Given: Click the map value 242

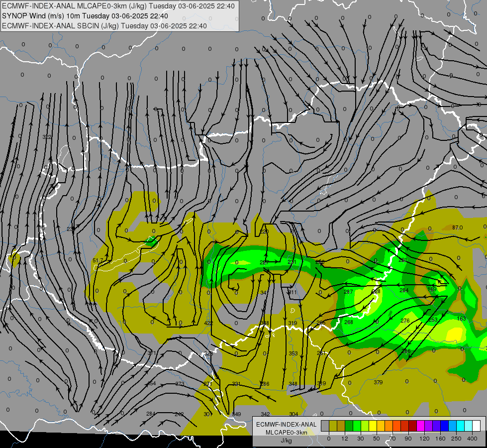Looking at the screenshot, I should (x=179, y=414).
